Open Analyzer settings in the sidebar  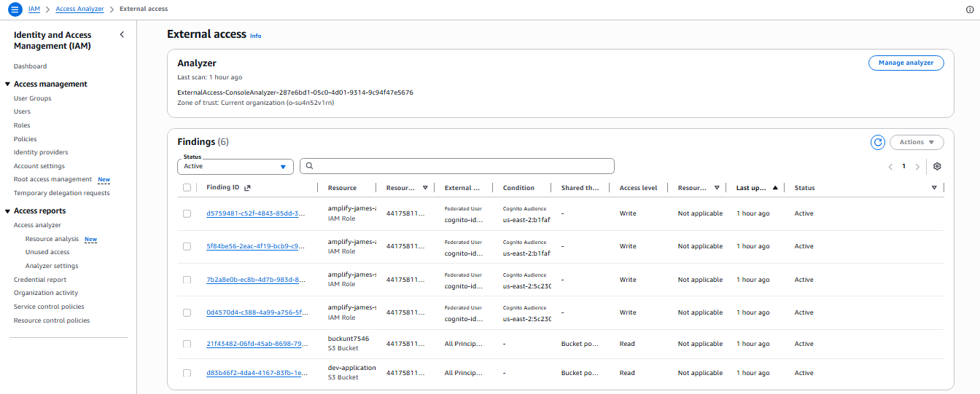click(52, 266)
